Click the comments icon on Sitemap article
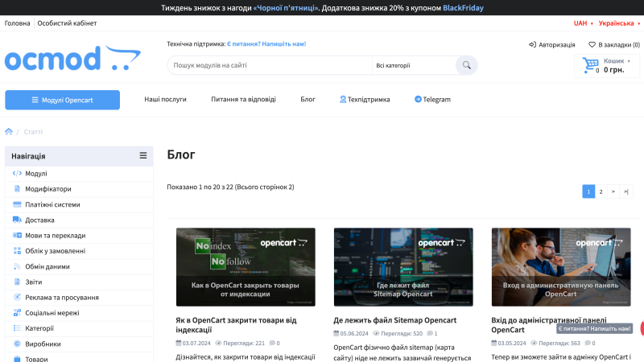 coord(430,333)
